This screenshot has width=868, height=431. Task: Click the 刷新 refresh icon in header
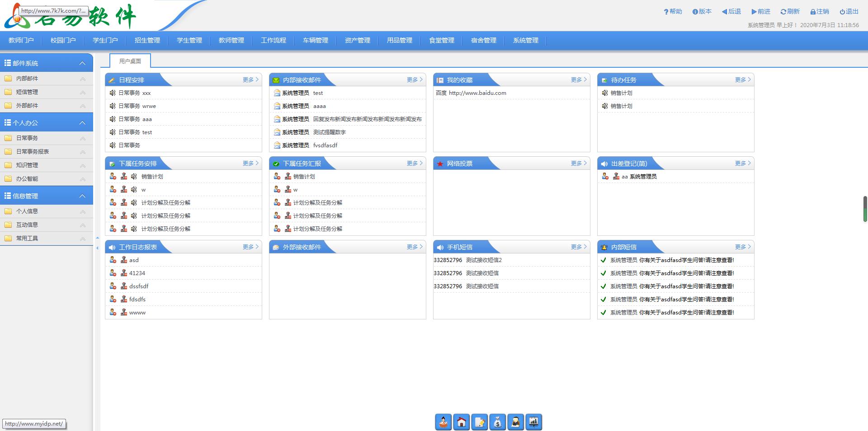tap(783, 12)
